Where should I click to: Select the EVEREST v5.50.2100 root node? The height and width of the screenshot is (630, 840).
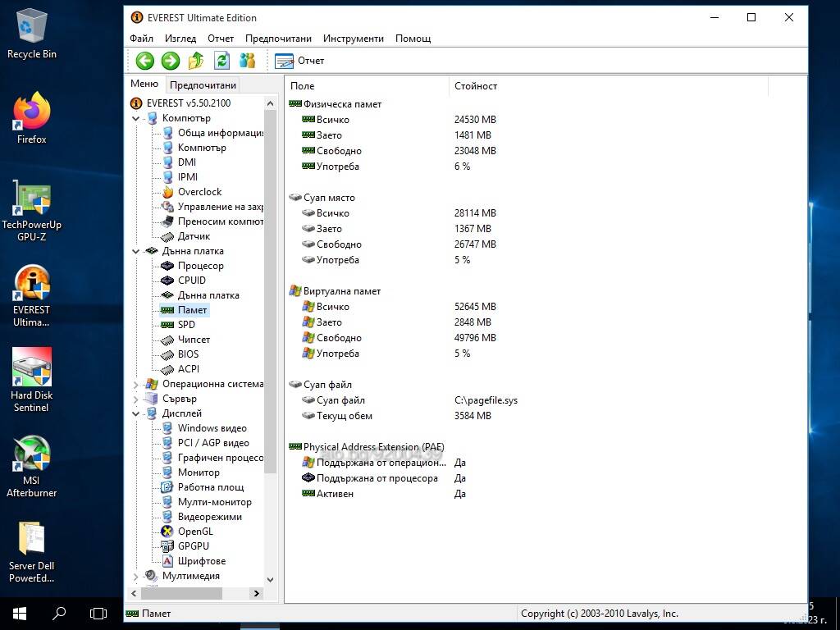tap(189, 103)
